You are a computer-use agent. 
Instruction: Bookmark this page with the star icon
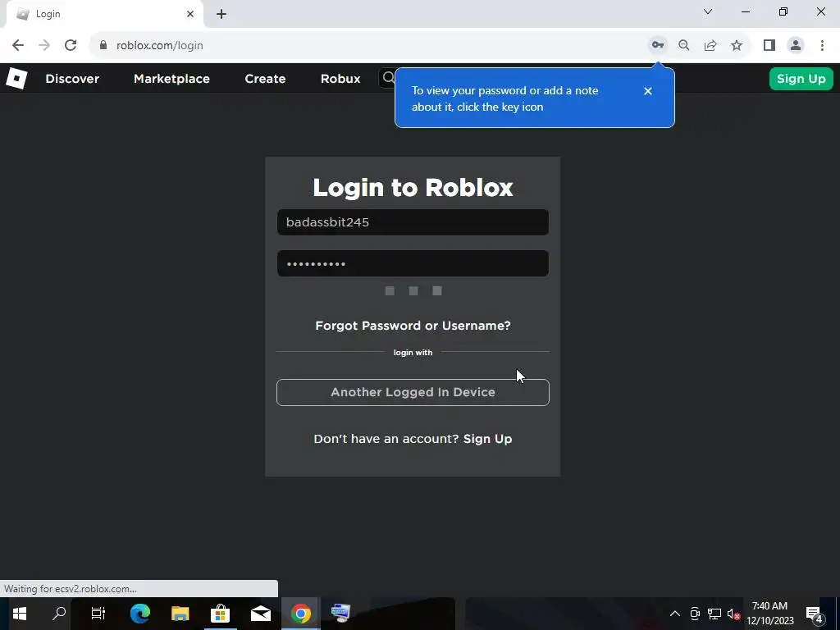[x=737, y=46]
